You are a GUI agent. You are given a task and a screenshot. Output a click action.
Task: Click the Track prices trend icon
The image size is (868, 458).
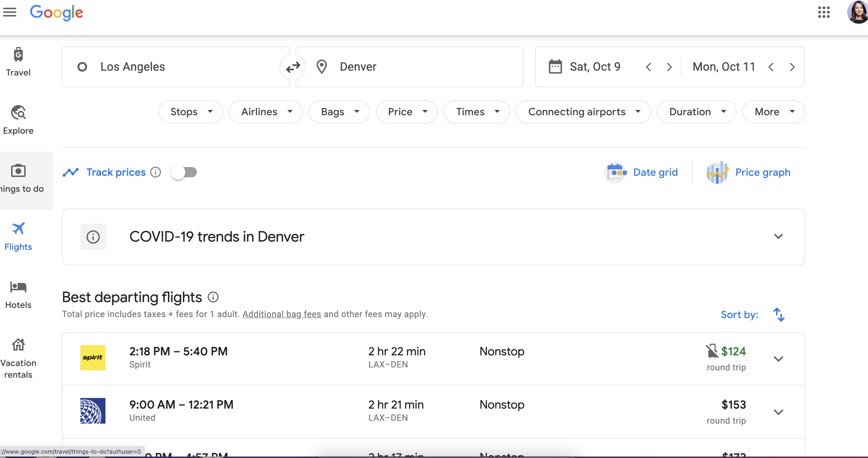[x=71, y=172]
